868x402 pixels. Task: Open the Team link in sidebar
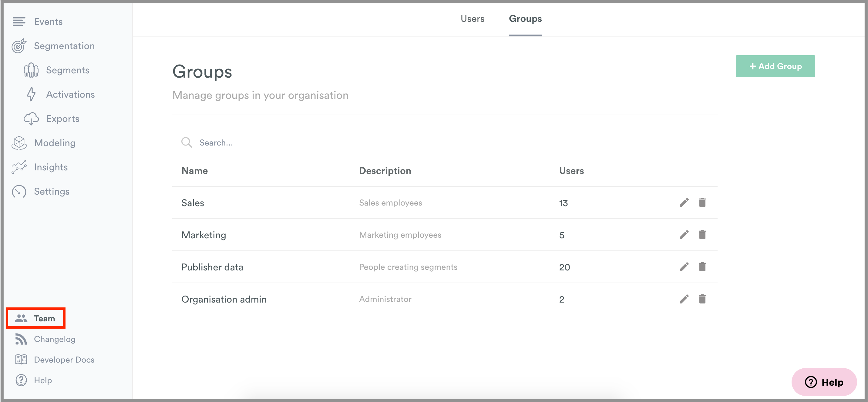pyautogui.click(x=44, y=318)
